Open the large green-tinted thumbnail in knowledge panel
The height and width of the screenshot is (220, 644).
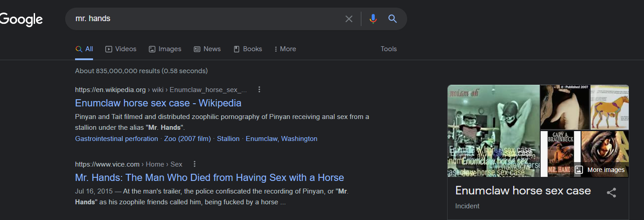[493, 131]
